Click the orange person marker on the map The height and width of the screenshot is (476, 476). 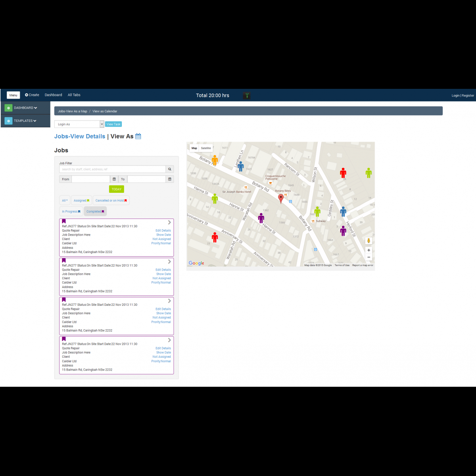pyautogui.click(x=215, y=160)
